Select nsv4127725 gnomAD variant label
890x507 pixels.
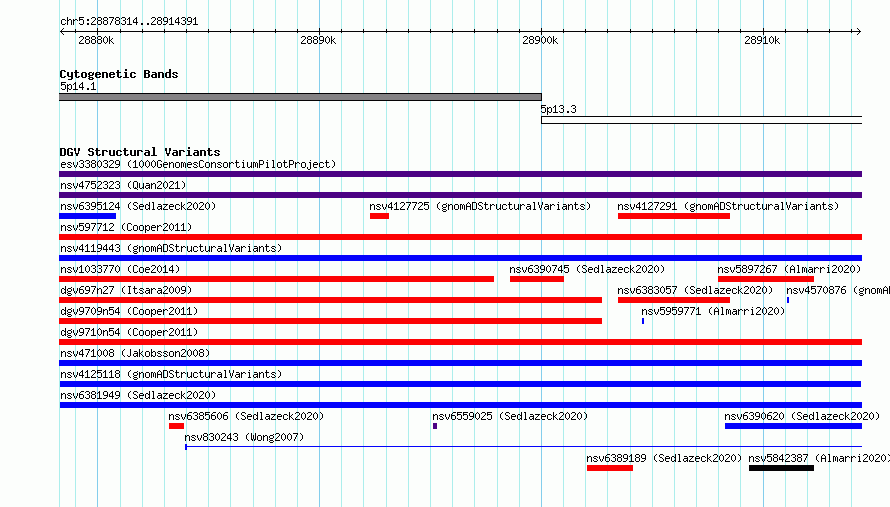(x=480, y=206)
